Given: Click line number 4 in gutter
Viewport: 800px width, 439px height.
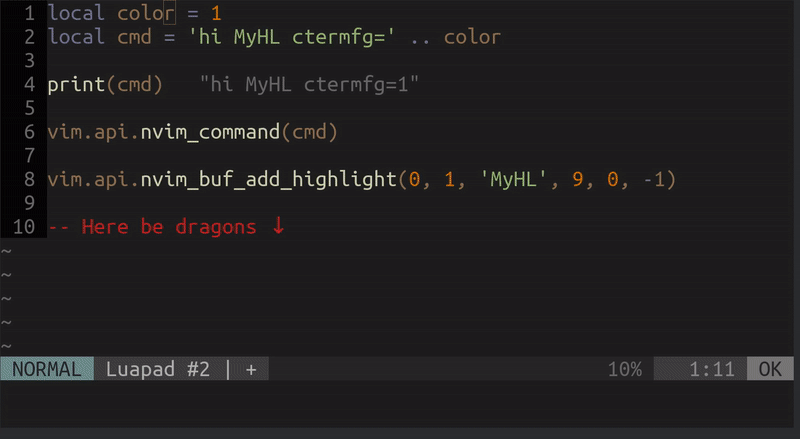Looking at the screenshot, I should pos(30,84).
